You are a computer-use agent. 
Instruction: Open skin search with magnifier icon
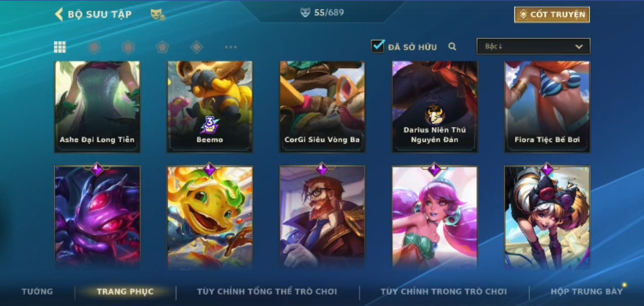(452, 46)
